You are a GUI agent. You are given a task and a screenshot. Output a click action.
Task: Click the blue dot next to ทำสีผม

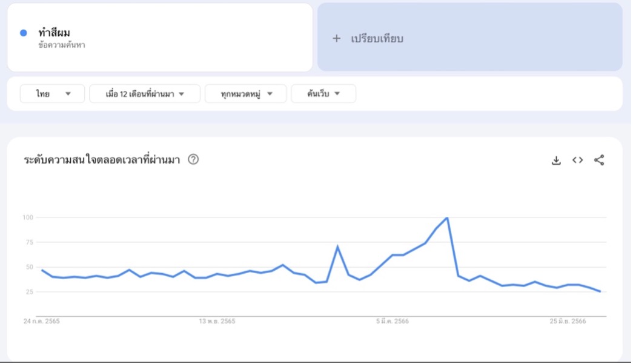coord(24,33)
